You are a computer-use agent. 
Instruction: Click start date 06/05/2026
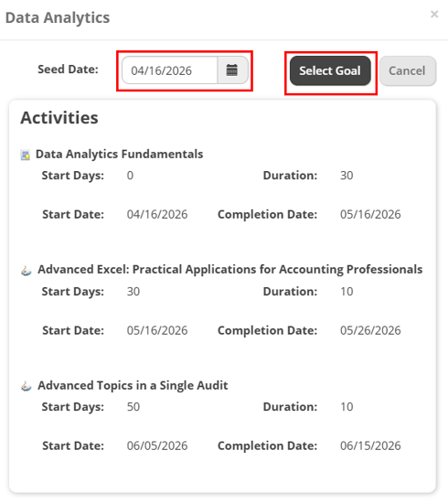pyautogui.click(x=157, y=445)
